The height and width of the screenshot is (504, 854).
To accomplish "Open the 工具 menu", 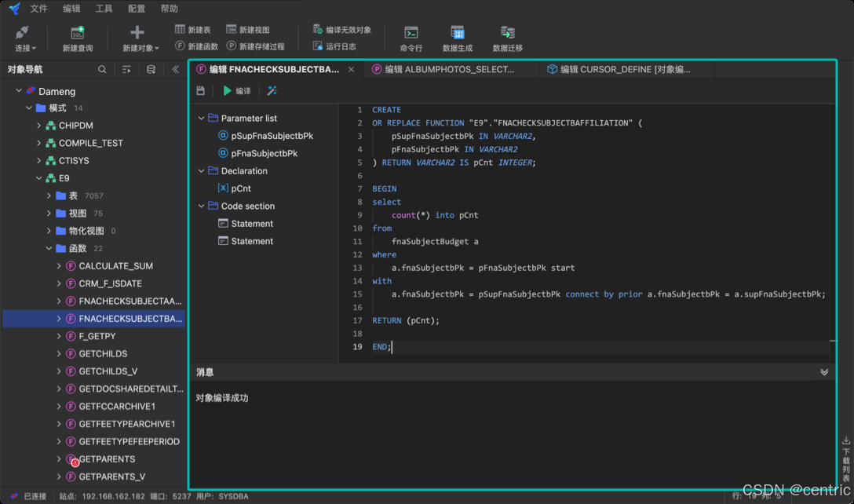I will coord(104,9).
